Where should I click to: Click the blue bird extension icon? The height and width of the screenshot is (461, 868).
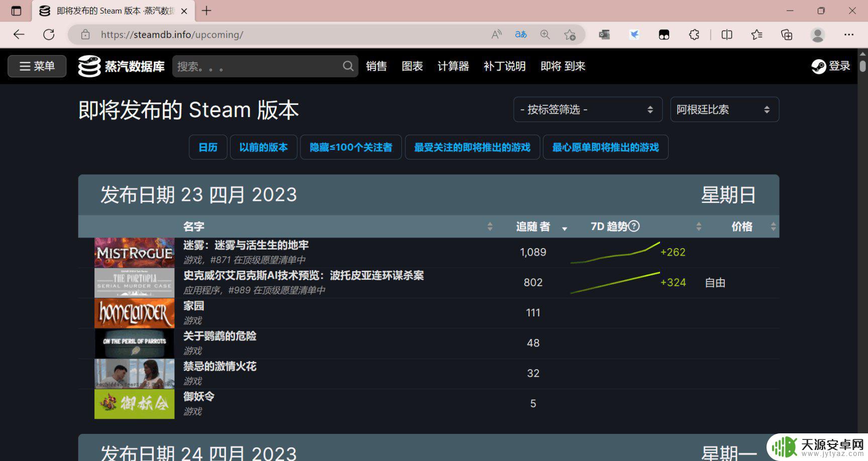634,35
